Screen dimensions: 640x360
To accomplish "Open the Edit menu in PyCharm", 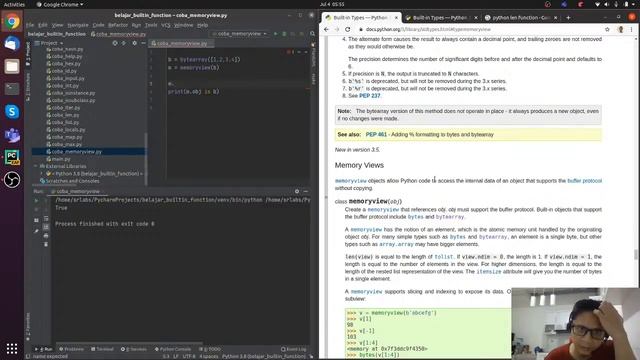I will point(42,25).
